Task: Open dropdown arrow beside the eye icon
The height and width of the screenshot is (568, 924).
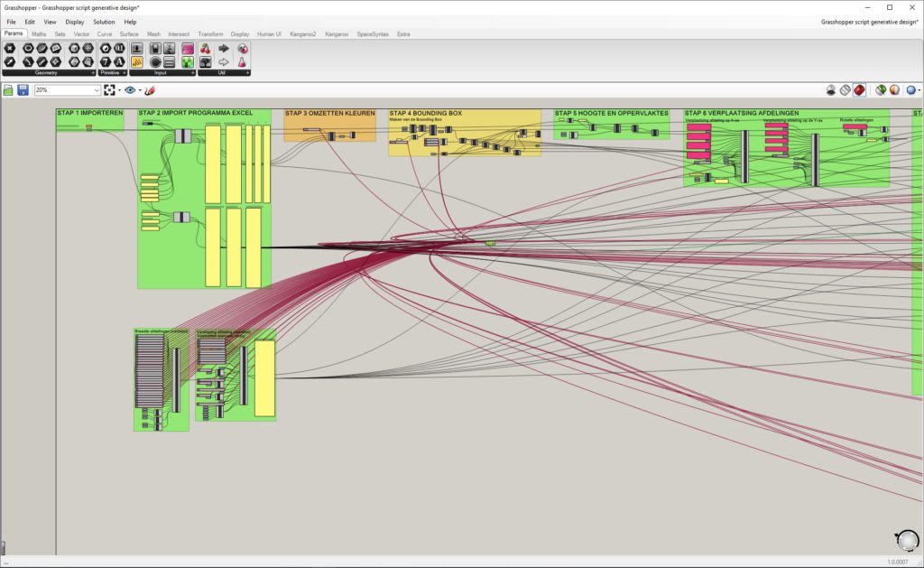Action: tap(140, 90)
